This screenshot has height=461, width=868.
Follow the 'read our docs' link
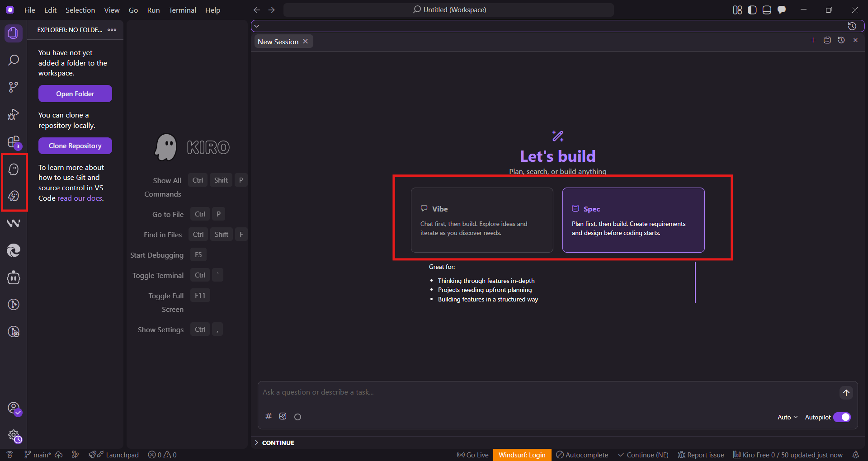tap(80, 198)
